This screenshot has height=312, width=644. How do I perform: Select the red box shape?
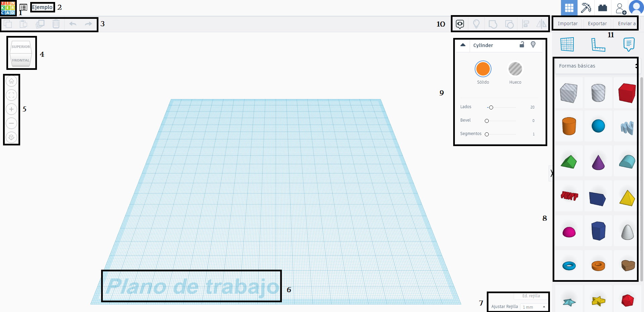point(627,93)
